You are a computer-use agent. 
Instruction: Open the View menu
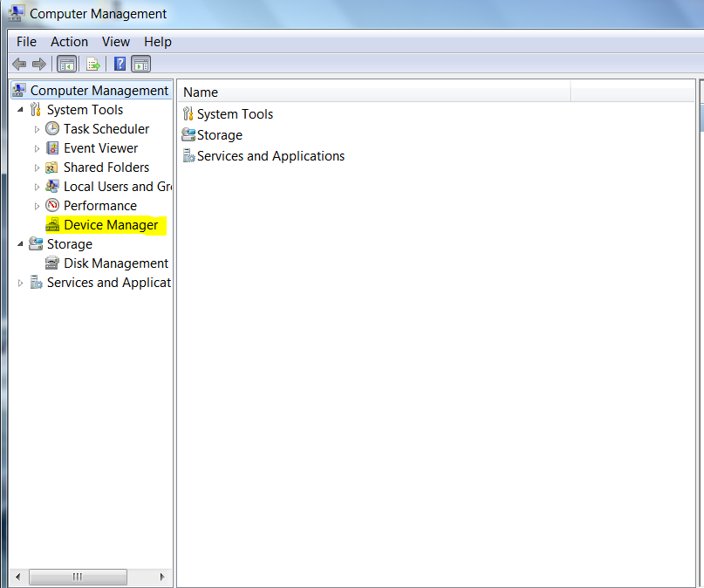(x=115, y=41)
